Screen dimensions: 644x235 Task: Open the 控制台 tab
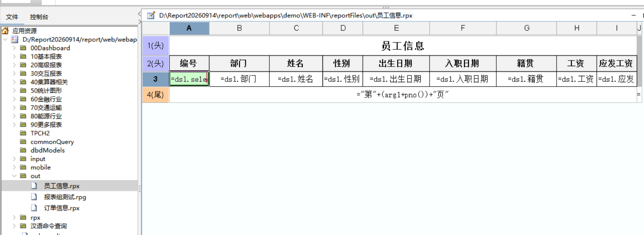[39, 17]
